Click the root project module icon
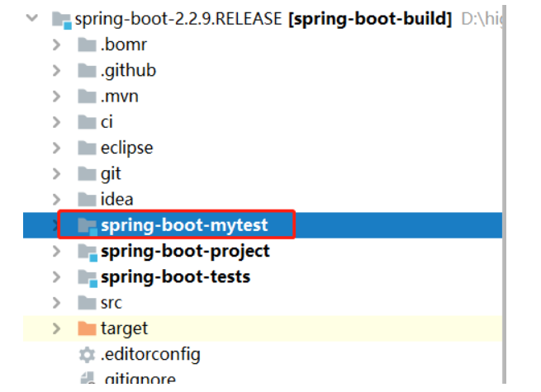Screen dimensions: 541x392 pyautogui.click(x=62, y=20)
